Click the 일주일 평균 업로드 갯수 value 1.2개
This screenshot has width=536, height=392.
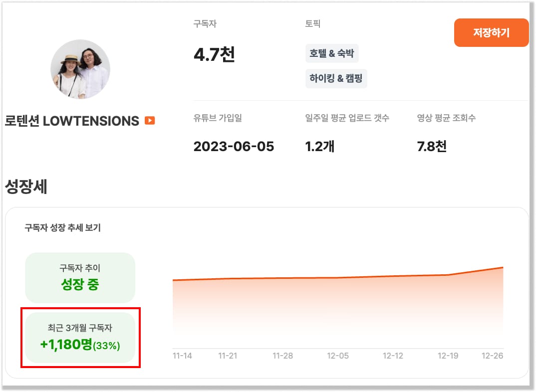click(x=316, y=146)
